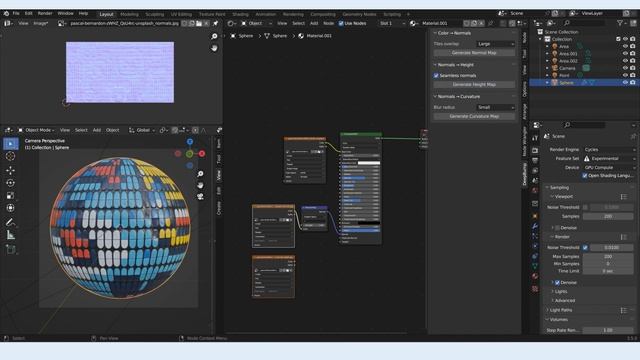
Task: Collapse the Sampling panel
Action: [558, 187]
